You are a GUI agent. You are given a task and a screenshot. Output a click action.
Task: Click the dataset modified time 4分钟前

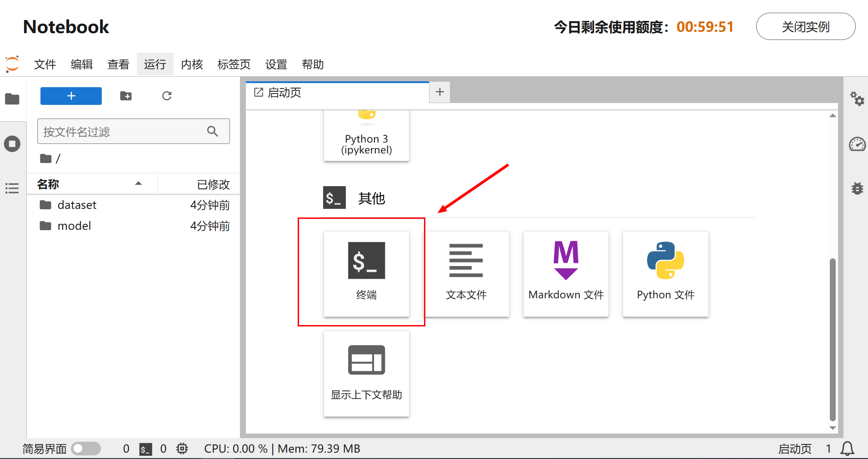tap(210, 205)
